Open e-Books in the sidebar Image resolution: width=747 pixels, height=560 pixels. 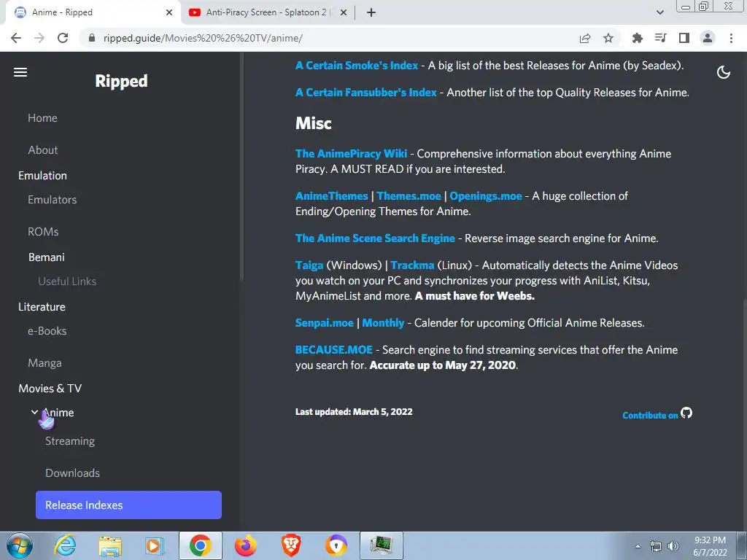[47, 331]
